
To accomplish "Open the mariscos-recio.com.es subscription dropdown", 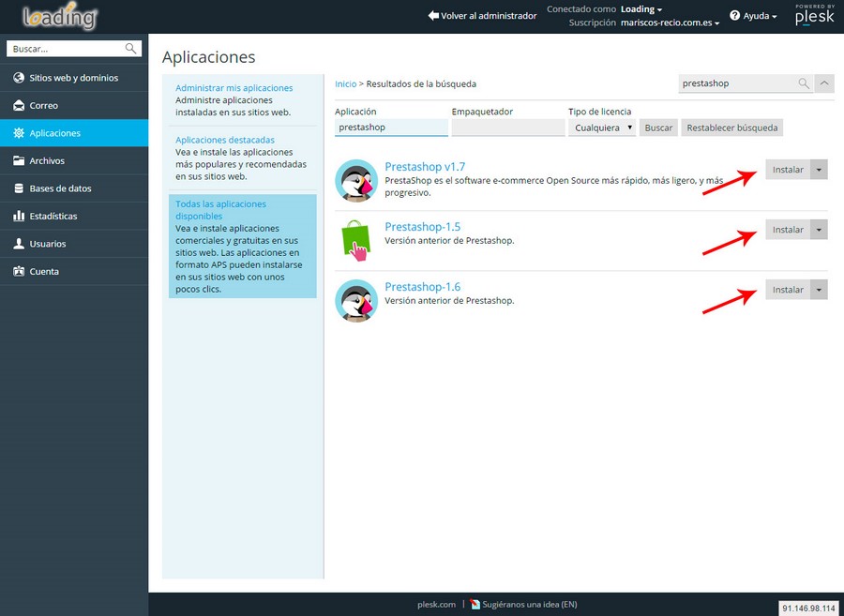I will click(x=671, y=23).
